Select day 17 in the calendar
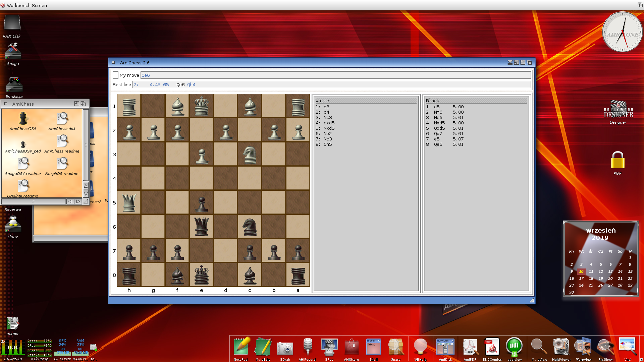Screen dimensions: 644x362 pos(581,279)
